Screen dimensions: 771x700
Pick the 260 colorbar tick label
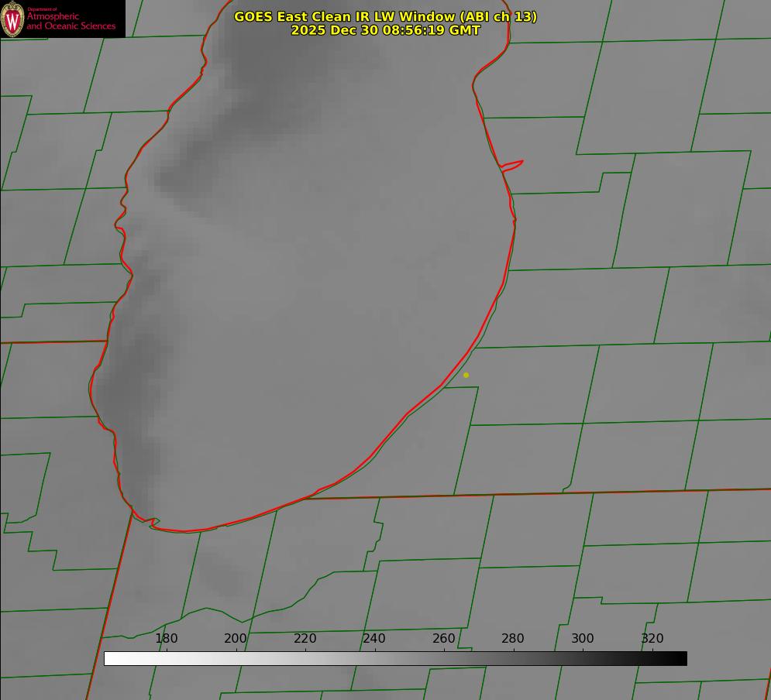tap(444, 638)
